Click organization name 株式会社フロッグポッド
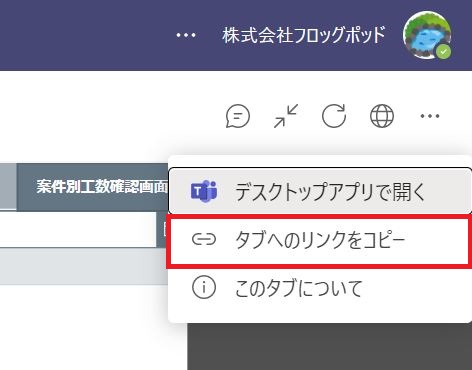This screenshot has width=472, height=370. [x=304, y=35]
